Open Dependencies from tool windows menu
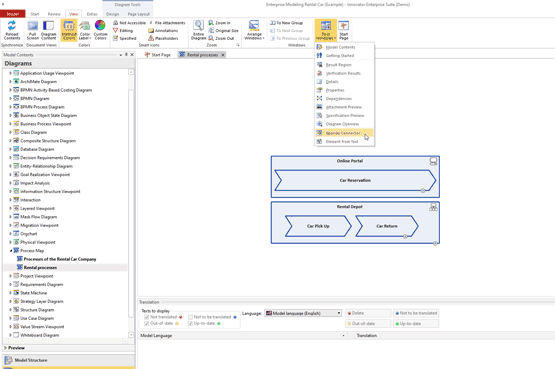The height and width of the screenshot is (369, 555). (x=344, y=99)
